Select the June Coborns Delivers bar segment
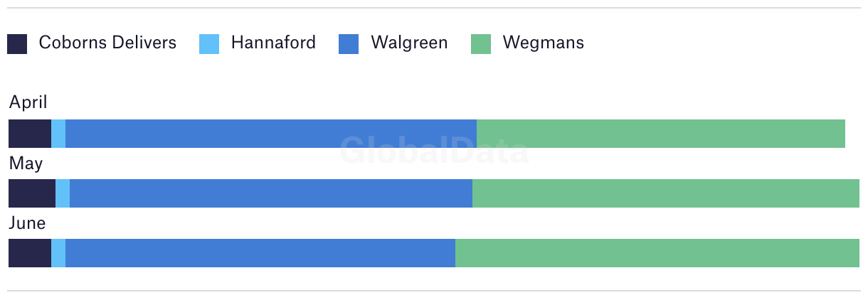The height and width of the screenshot is (300, 868). pyautogui.click(x=30, y=253)
